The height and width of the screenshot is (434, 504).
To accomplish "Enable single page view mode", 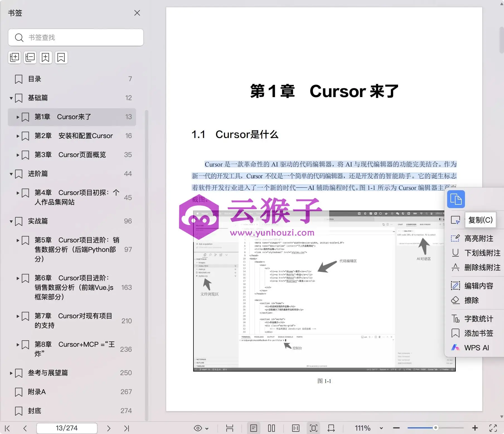I will point(254,428).
